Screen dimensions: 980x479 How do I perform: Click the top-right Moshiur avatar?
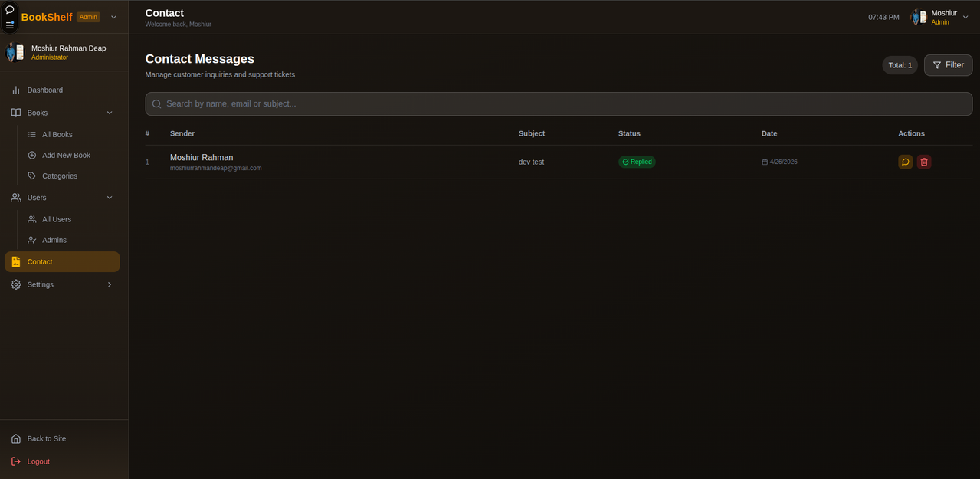[919, 17]
